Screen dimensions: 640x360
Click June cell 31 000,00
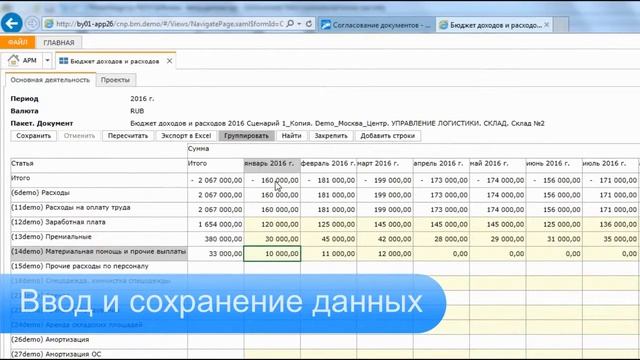click(x=553, y=239)
